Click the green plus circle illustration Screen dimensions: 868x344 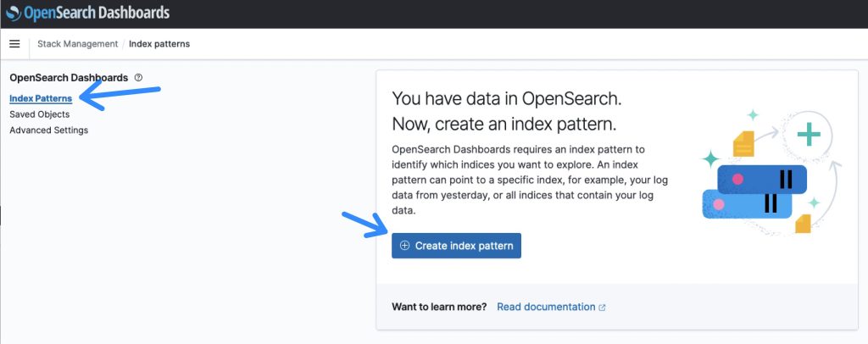pyautogui.click(x=808, y=135)
